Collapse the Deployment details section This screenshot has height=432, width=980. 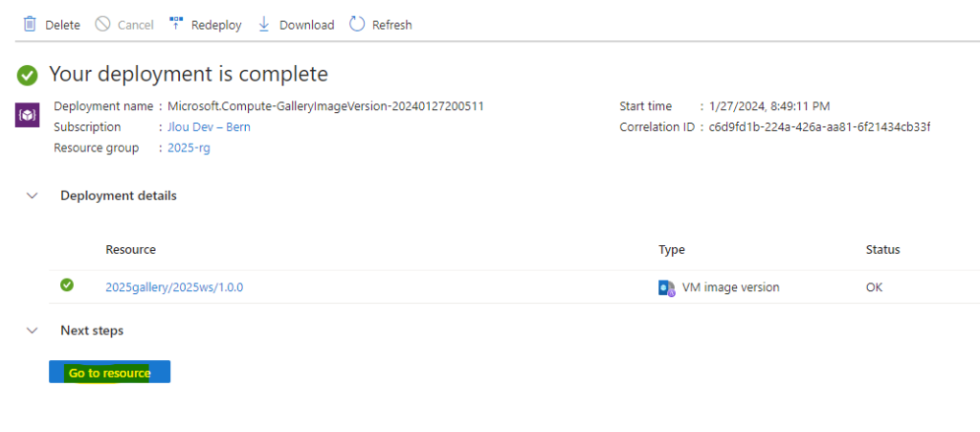click(31, 195)
